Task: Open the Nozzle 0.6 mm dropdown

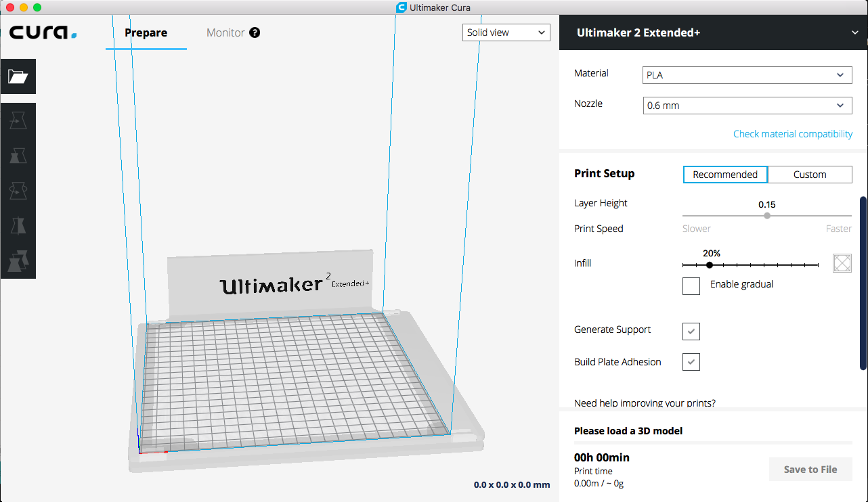Action: click(x=747, y=106)
